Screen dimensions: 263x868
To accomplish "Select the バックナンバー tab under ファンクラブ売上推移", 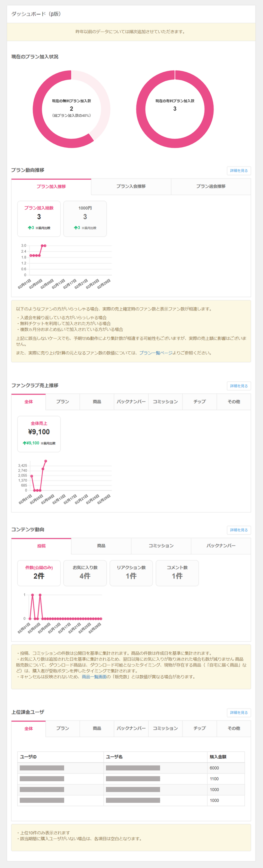I will tap(131, 402).
